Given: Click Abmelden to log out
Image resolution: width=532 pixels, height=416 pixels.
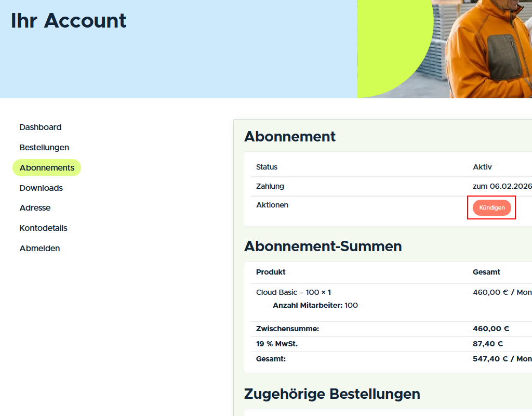Looking at the screenshot, I should click(x=39, y=248).
